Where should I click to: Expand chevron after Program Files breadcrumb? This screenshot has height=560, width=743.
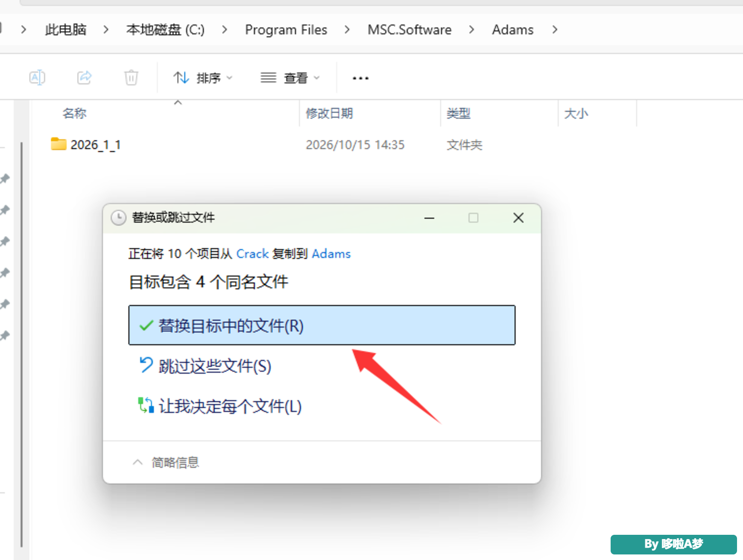click(x=347, y=29)
